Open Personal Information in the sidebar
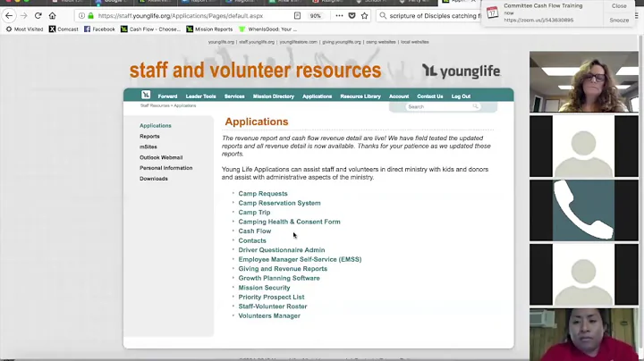 coord(166,168)
